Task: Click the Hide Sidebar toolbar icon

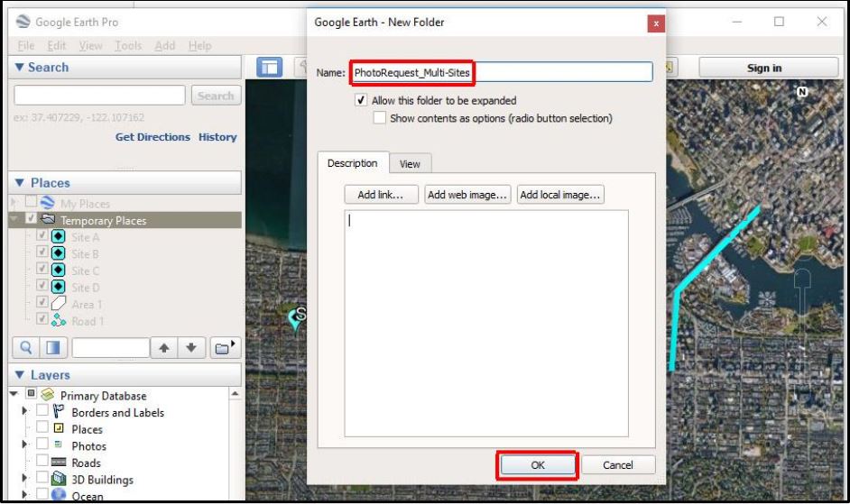Action: point(270,68)
